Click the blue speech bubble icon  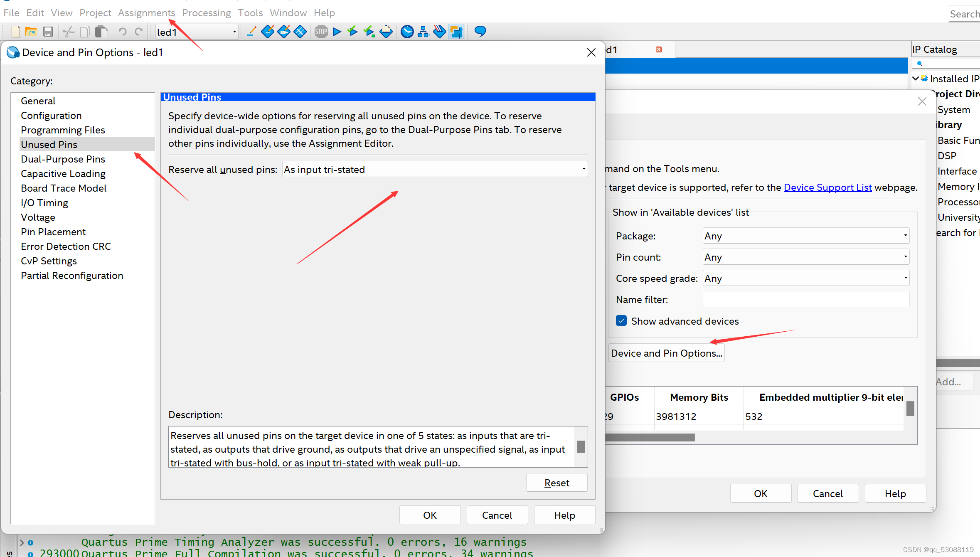coord(480,31)
